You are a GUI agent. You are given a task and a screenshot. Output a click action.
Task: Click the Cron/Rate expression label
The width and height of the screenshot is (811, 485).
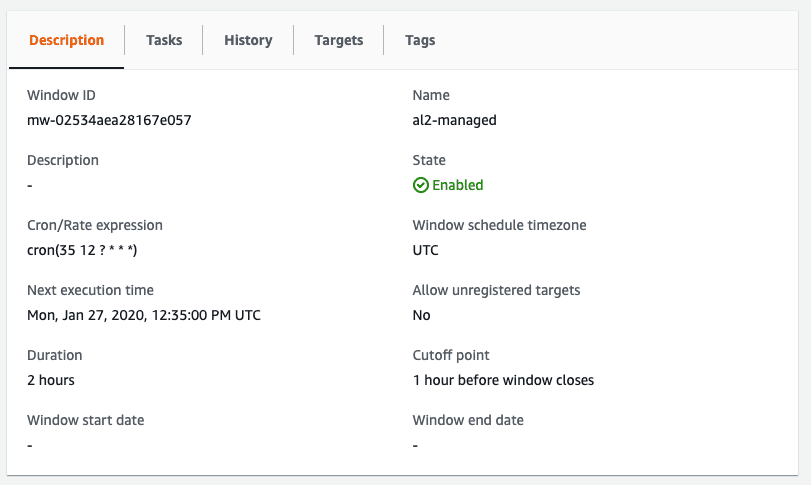95,225
